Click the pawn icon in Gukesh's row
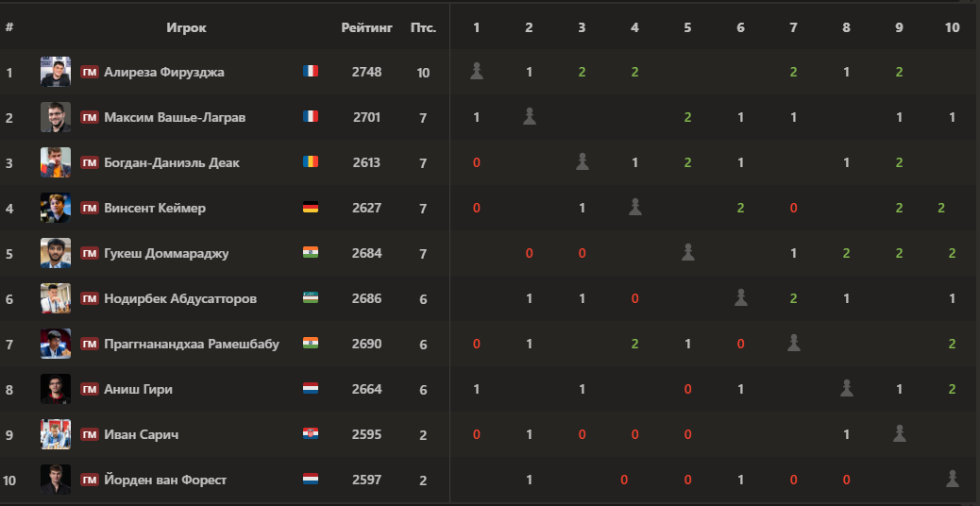 coord(687,252)
